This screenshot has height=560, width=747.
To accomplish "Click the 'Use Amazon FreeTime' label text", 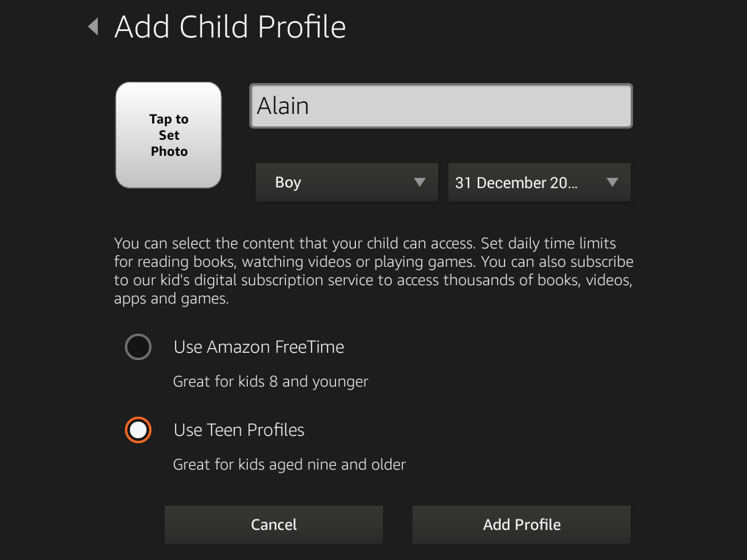I will (259, 347).
